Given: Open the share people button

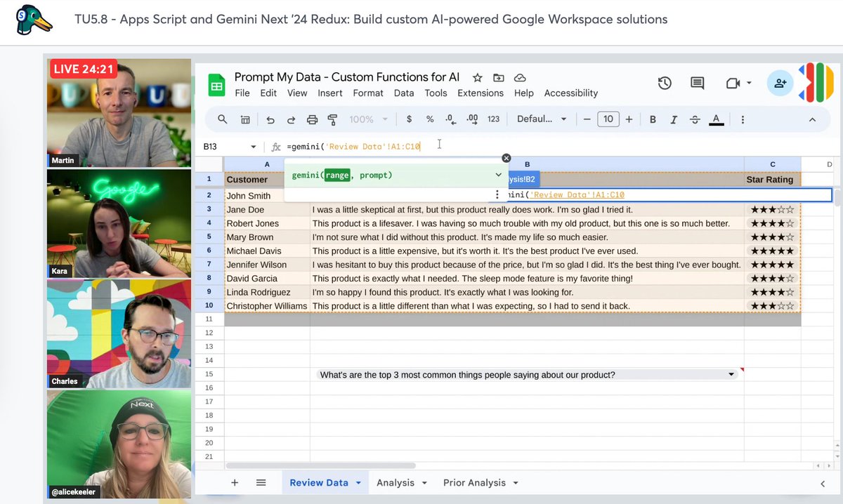Looking at the screenshot, I should (780, 84).
